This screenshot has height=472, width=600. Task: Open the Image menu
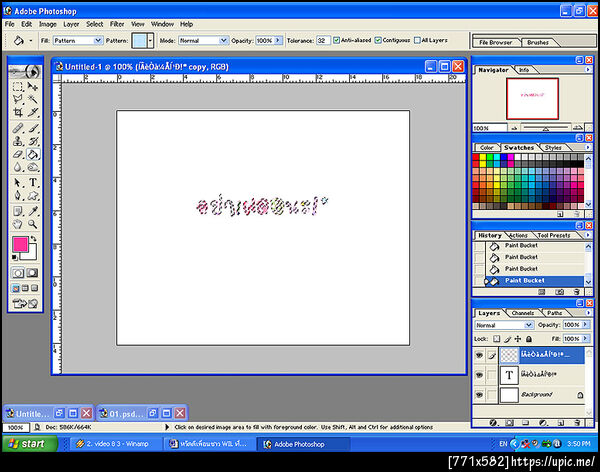pos(48,24)
